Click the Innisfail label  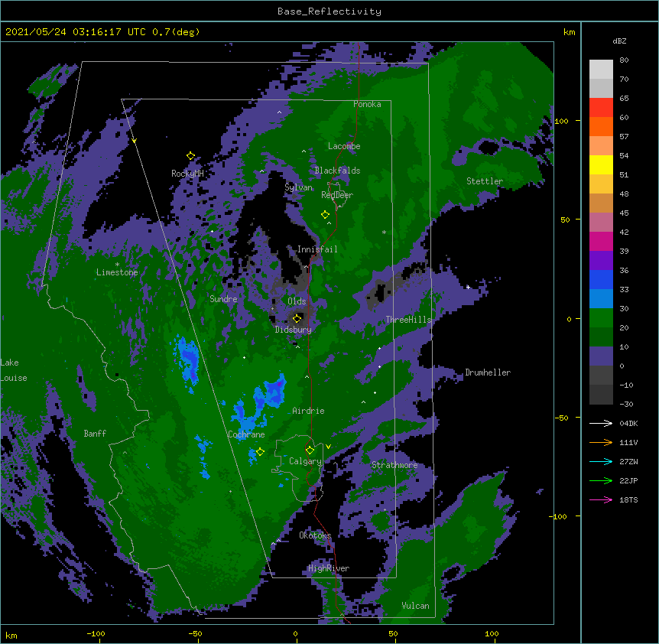(317, 249)
